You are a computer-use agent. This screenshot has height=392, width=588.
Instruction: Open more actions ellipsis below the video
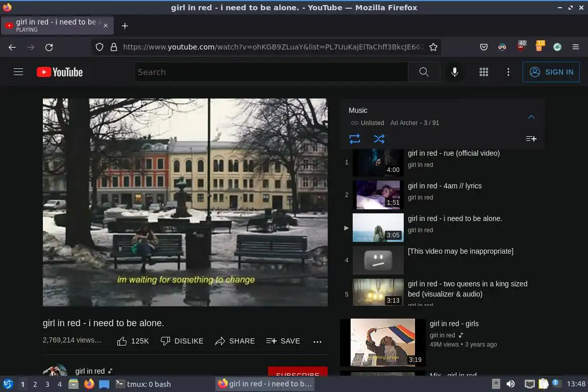click(x=317, y=342)
